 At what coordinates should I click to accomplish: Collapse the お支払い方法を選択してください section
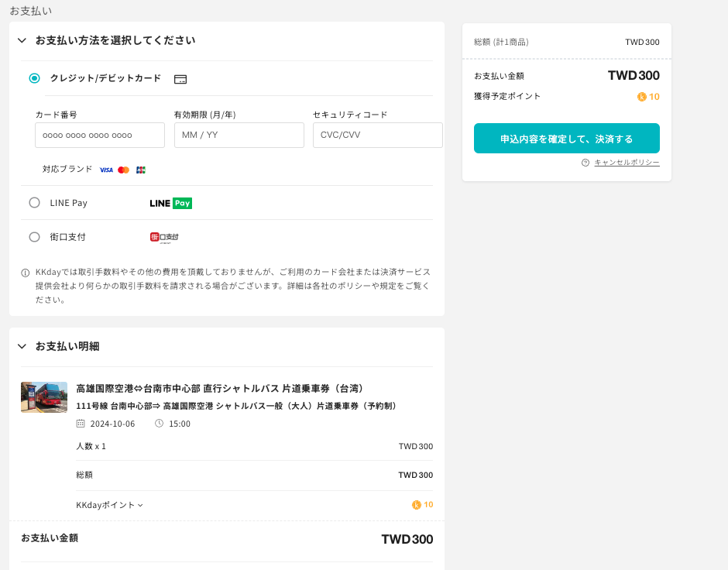point(22,40)
